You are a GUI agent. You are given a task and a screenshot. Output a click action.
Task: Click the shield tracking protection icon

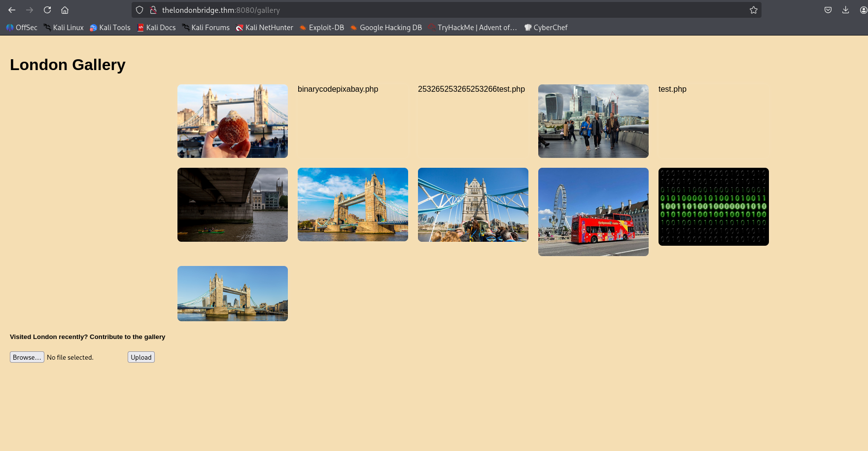pos(139,10)
